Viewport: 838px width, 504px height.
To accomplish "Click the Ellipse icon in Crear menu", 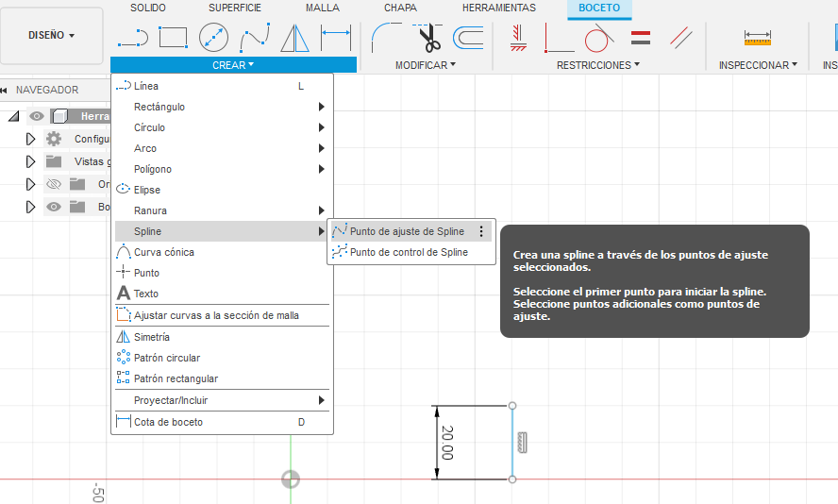I will coord(123,189).
